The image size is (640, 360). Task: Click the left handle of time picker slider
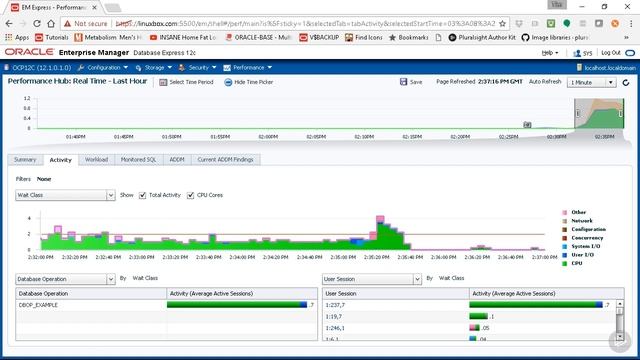(x=578, y=113)
